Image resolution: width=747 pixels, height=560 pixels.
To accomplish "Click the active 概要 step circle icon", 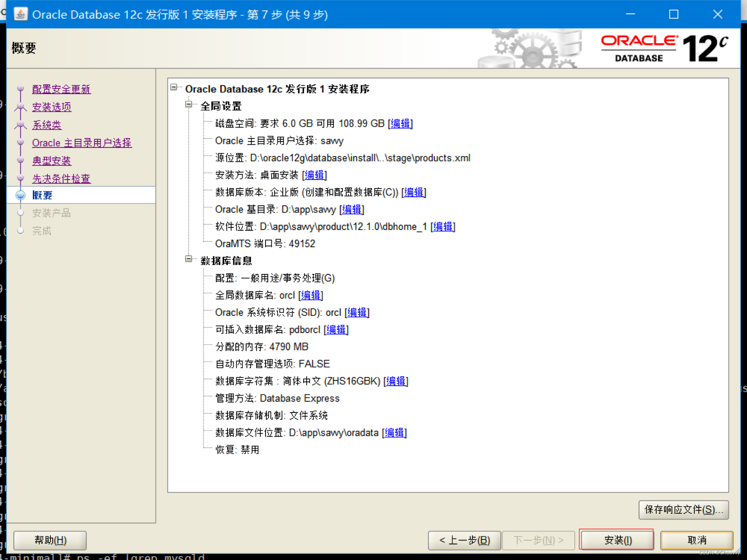I will (20, 195).
